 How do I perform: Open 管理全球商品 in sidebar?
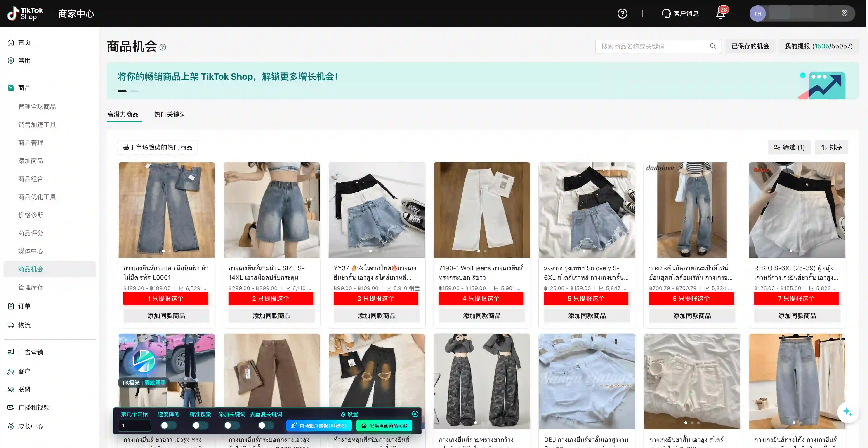point(37,107)
